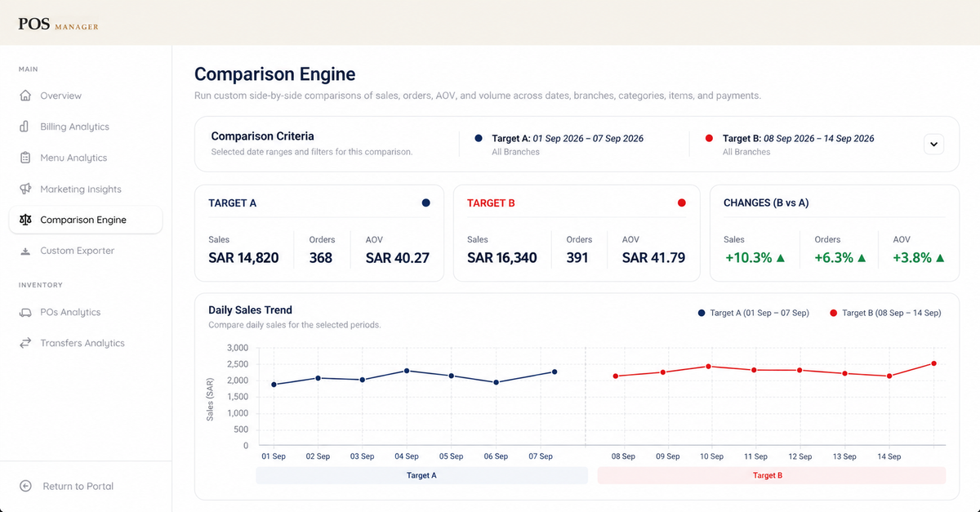The width and height of the screenshot is (980, 512).
Task: Open Target A date range selector
Action: (x=567, y=139)
